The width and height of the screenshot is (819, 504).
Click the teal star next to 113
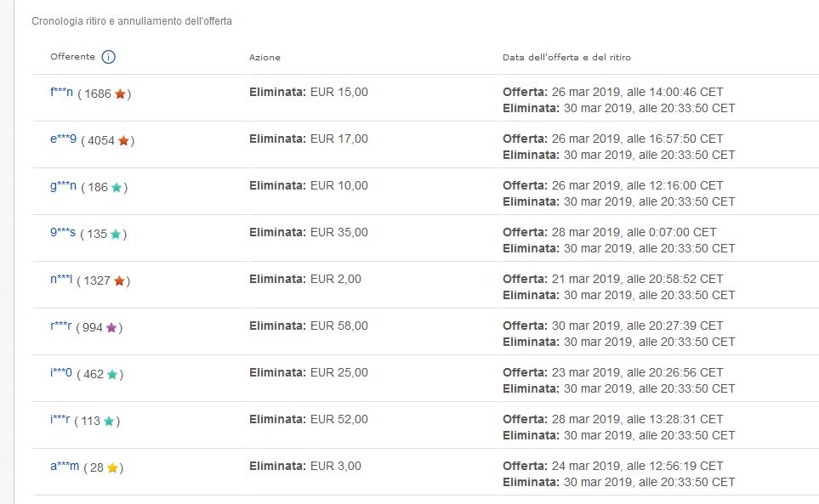(x=109, y=422)
